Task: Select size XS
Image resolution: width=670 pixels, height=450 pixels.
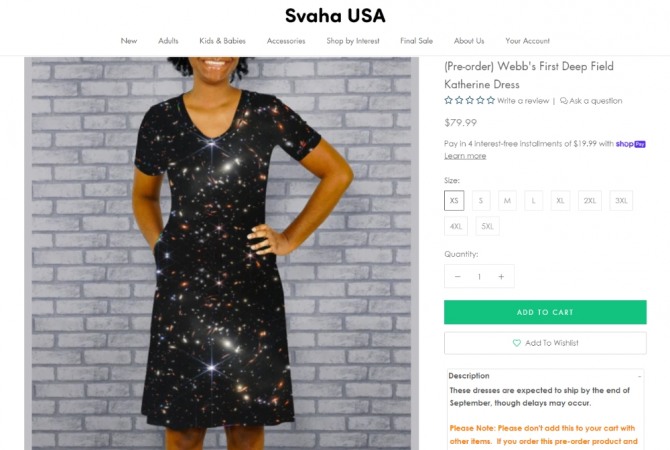Action: coord(454,201)
